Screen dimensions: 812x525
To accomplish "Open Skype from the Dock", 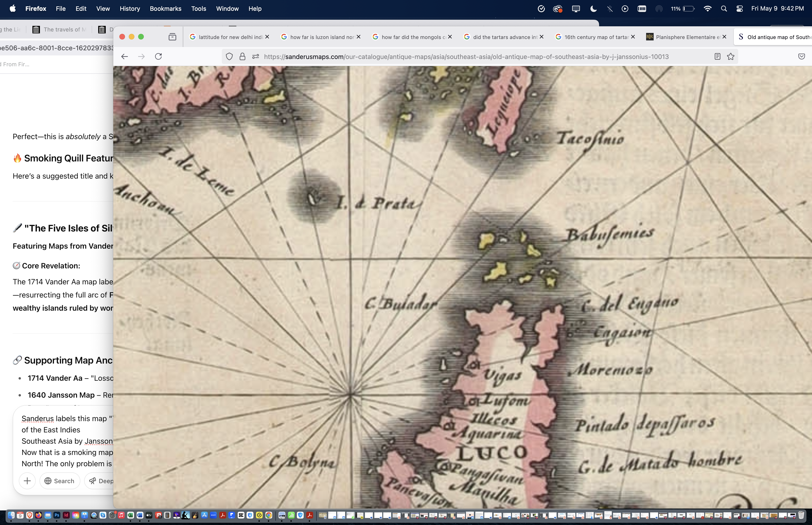I will coord(103,515).
